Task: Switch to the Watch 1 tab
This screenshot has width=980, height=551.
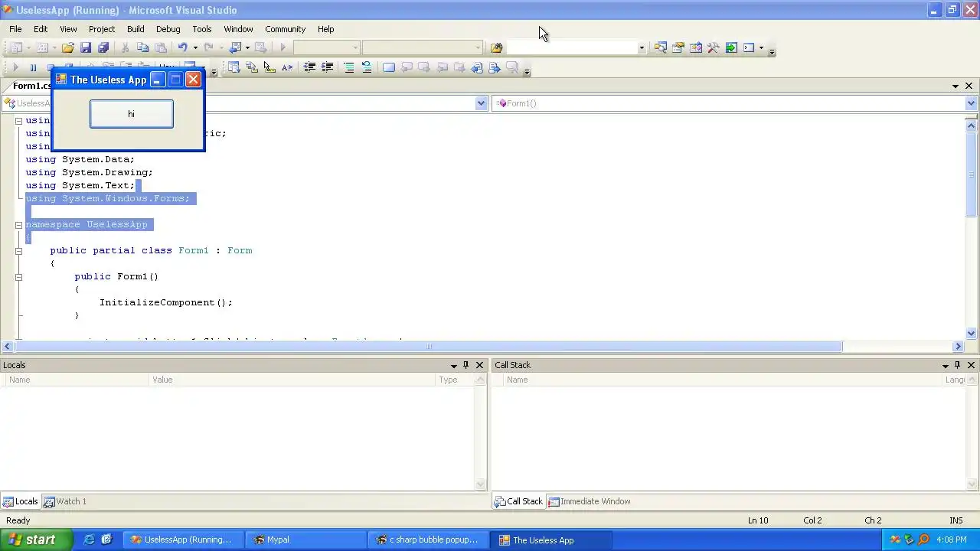Action: tap(65, 501)
